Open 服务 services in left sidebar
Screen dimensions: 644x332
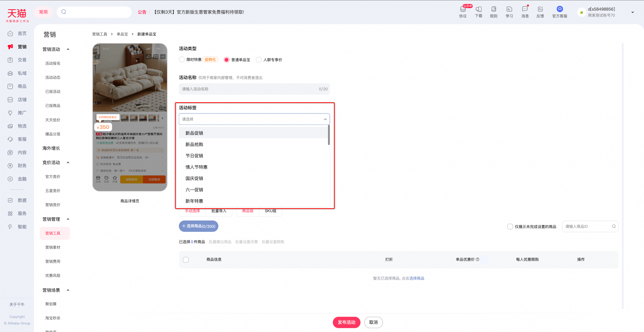pyautogui.click(x=17, y=213)
